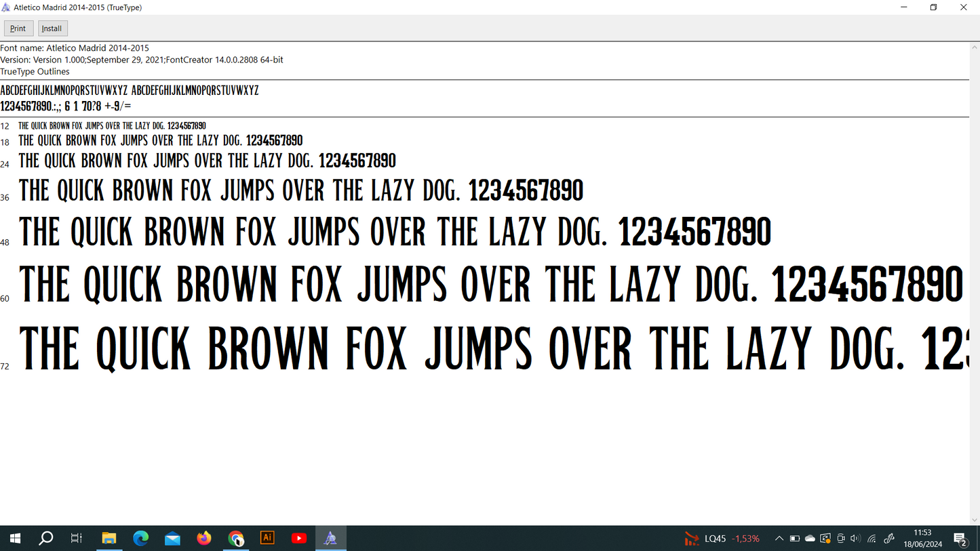Viewport: 980px width, 551px height.
Task: Open YouTube app on taskbar
Action: (x=298, y=539)
